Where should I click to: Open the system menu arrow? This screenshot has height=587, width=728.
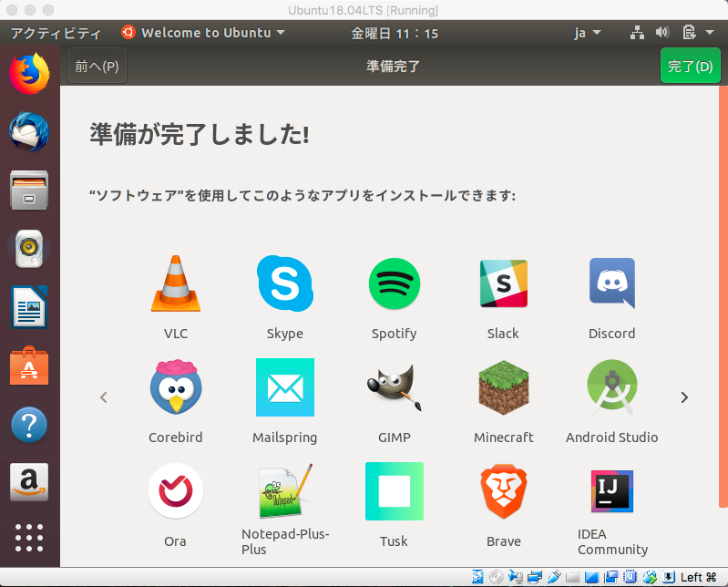point(710,33)
